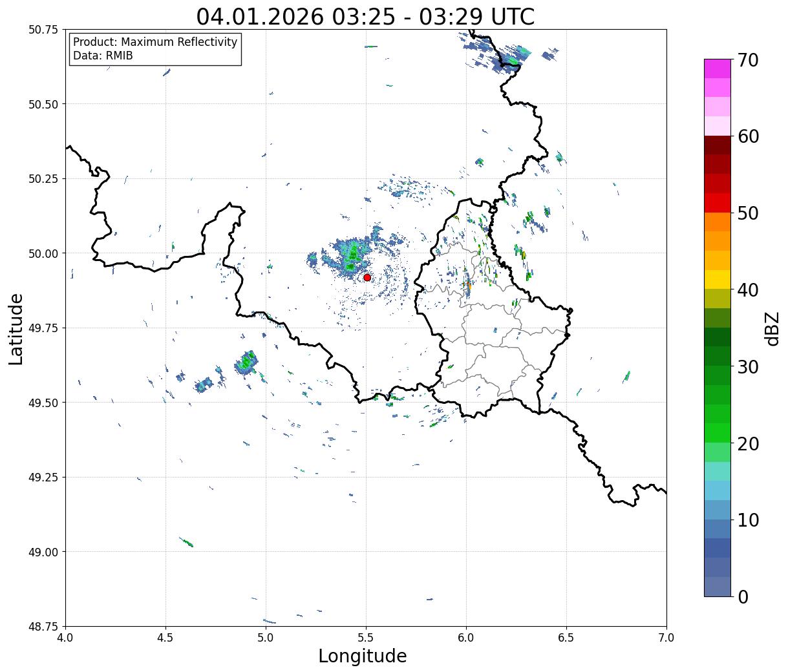Click the dark maroon colorbar swatch below 60
Viewport: 788px width, 672px height.
coord(718,145)
